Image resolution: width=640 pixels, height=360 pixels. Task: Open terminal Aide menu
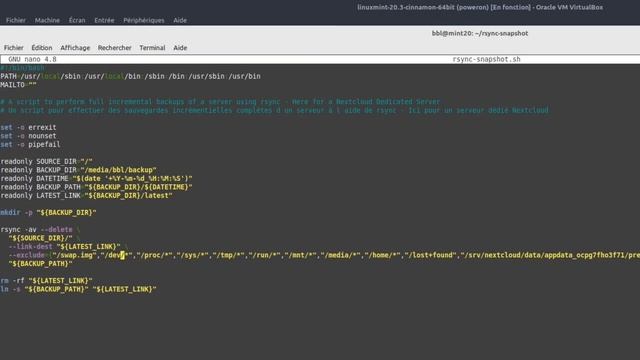[180, 48]
